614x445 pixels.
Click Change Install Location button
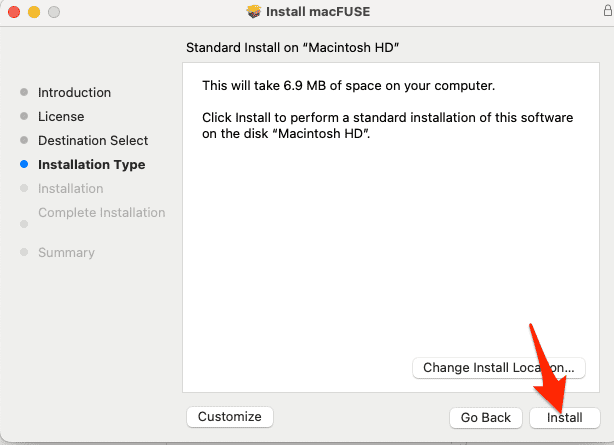click(x=498, y=367)
